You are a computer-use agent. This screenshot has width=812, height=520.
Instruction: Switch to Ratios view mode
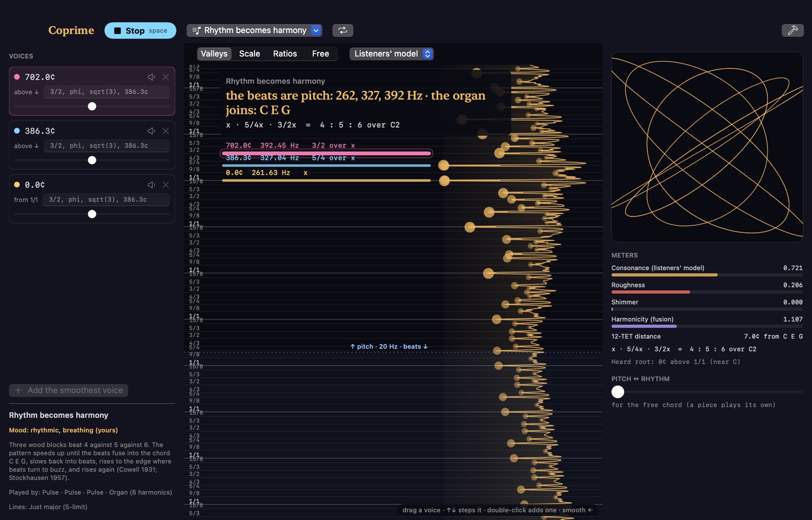click(x=285, y=54)
